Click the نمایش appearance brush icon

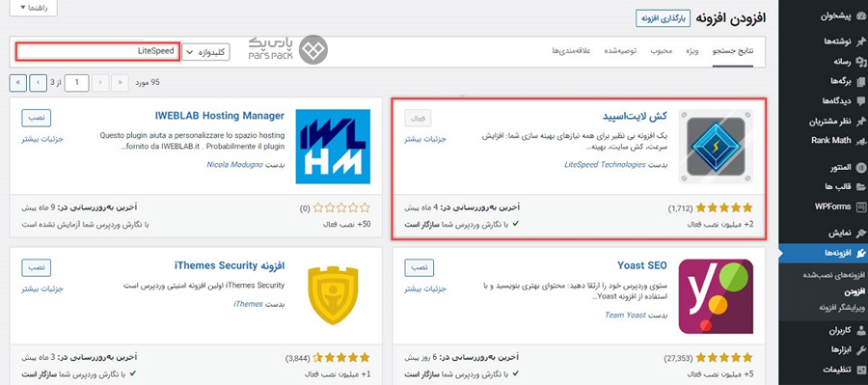tap(861, 233)
